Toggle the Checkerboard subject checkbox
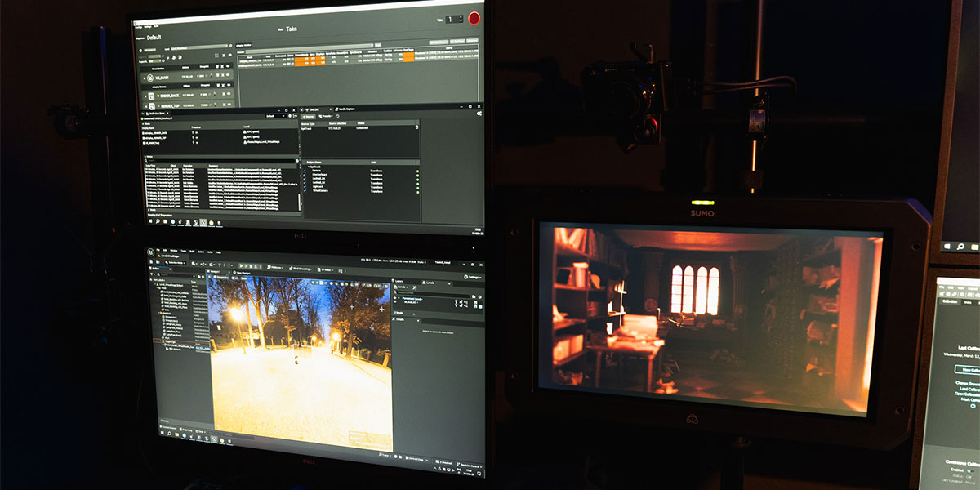This screenshot has height=490, width=980. click(x=306, y=175)
